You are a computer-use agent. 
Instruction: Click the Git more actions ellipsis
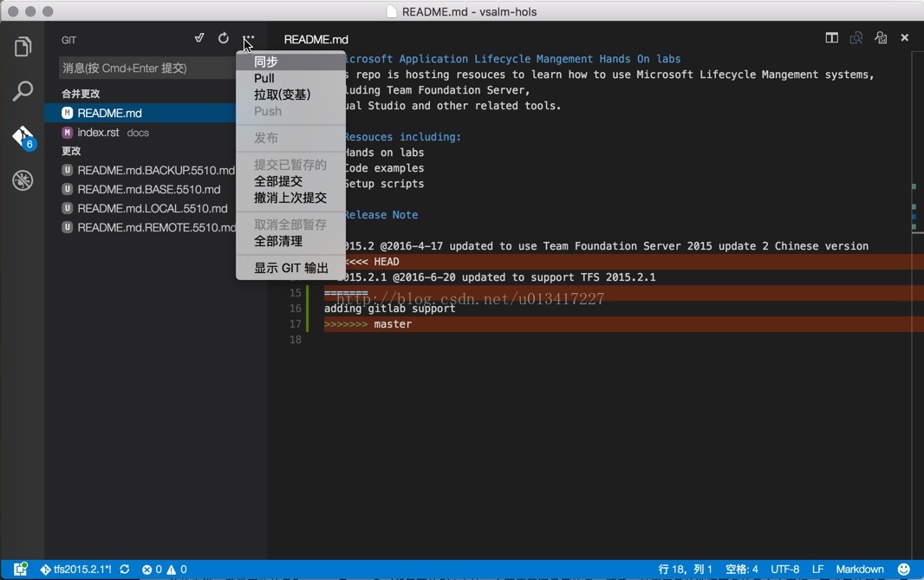(x=249, y=38)
